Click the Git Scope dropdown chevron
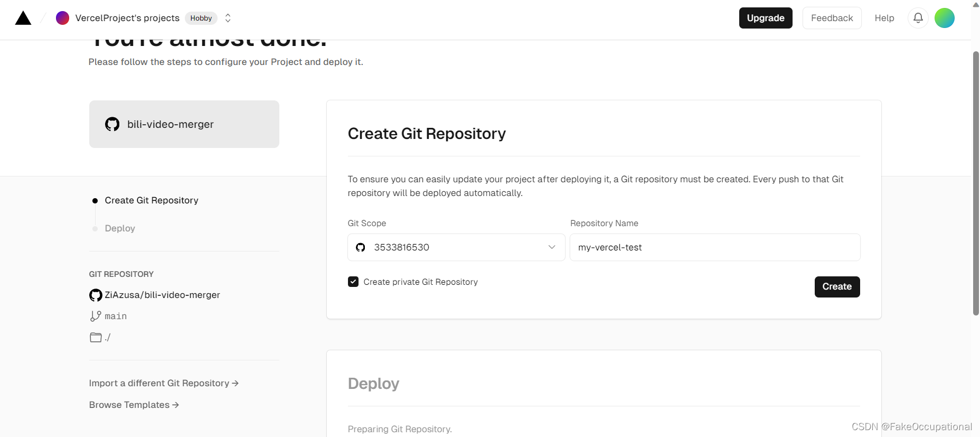 coord(552,247)
